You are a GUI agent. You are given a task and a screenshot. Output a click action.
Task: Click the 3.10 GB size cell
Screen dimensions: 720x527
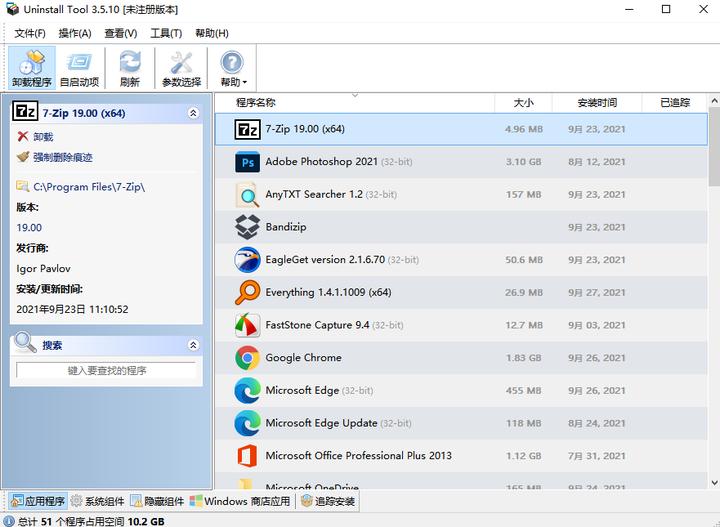click(523, 162)
